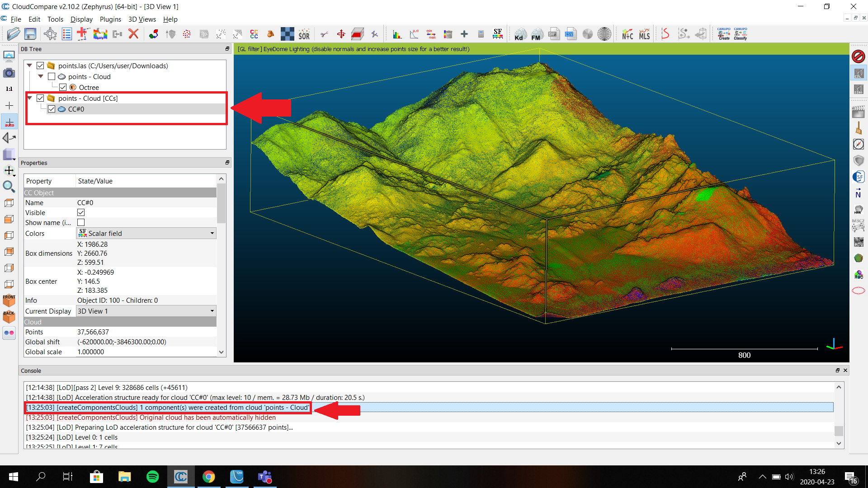Click the CSV export icon
This screenshot has width=868, height=488.
571,34
